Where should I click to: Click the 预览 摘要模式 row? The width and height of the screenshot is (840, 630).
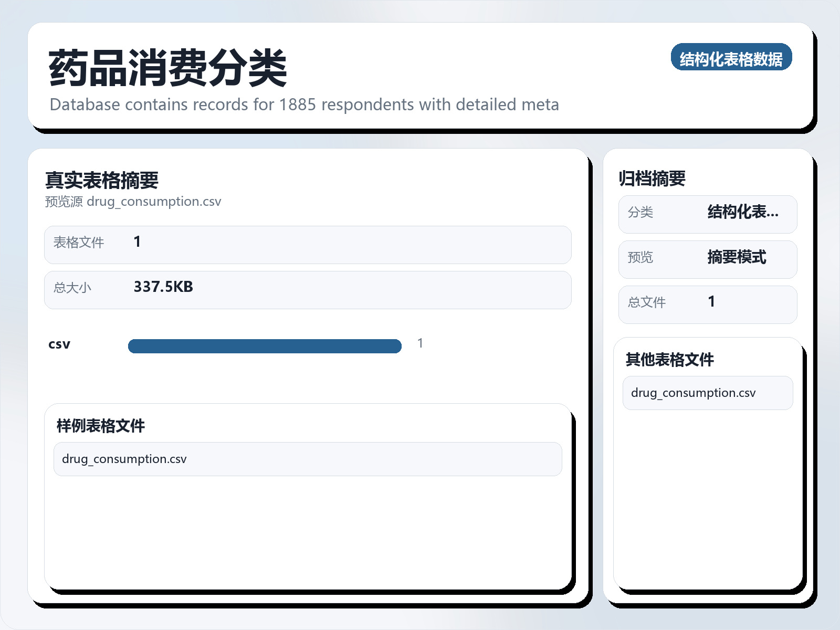707,258
